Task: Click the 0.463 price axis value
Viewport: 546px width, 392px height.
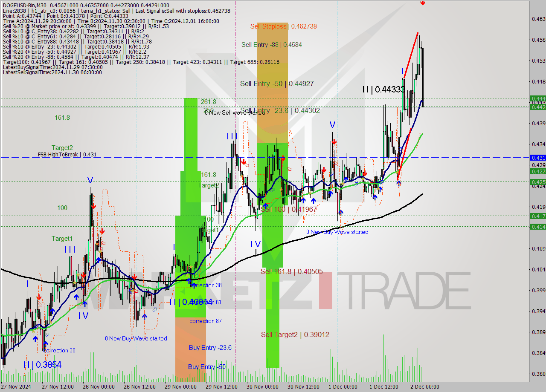Action: [x=538, y=19]
